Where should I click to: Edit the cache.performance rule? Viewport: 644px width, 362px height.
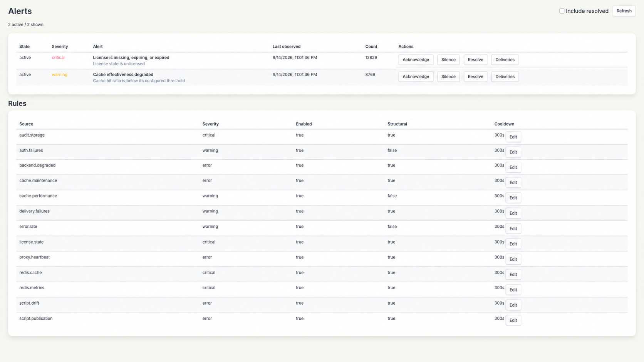point(513,198)
